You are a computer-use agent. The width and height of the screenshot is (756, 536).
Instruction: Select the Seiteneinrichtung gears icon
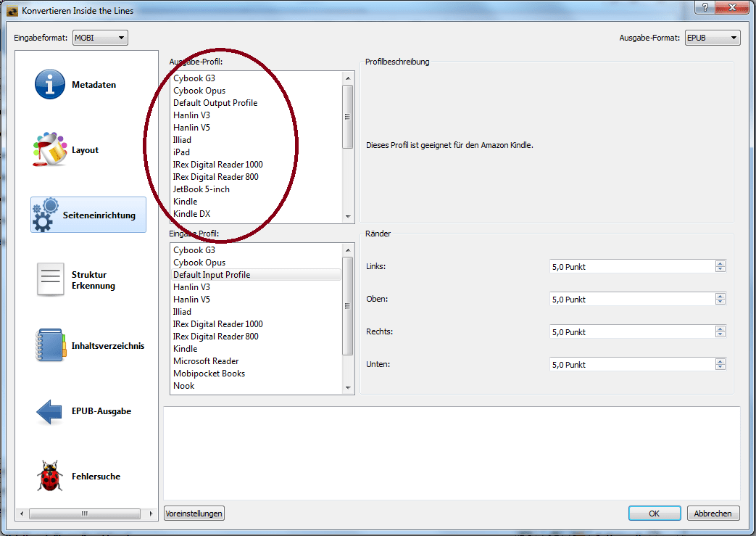(x=46, y=215)
